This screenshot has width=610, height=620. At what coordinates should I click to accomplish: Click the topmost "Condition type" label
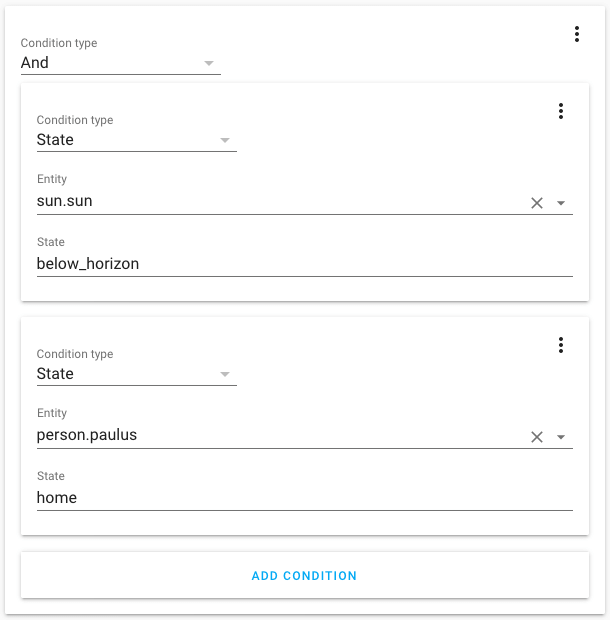tap(59, 44)
